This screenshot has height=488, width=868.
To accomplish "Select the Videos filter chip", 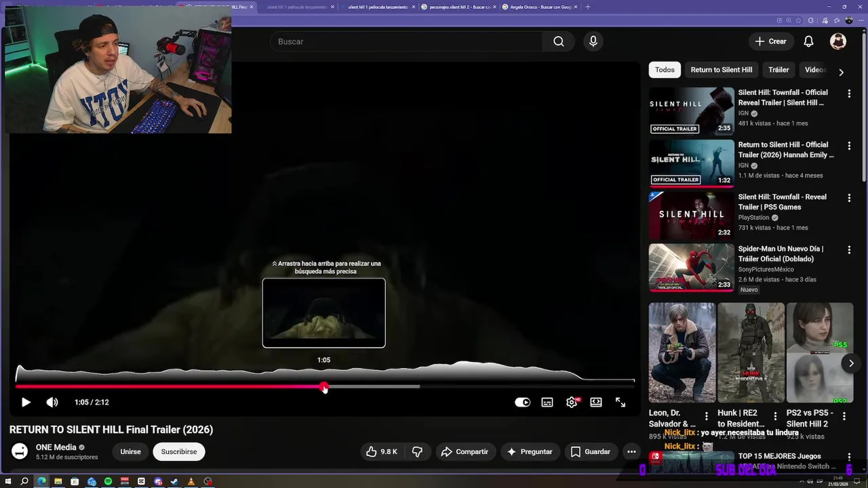I will 815,70.
